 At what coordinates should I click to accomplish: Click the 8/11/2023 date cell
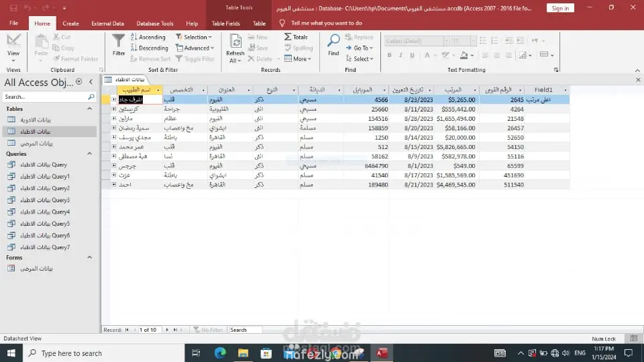click(x=411, y=109)
